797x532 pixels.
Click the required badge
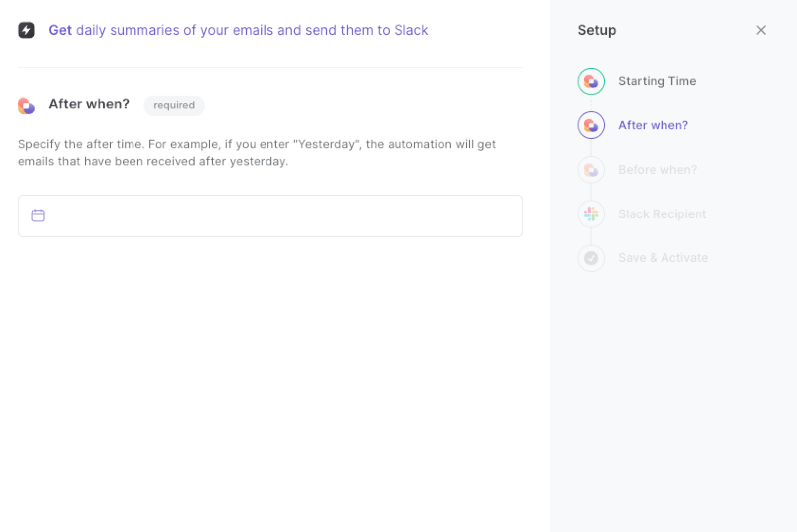174,106
